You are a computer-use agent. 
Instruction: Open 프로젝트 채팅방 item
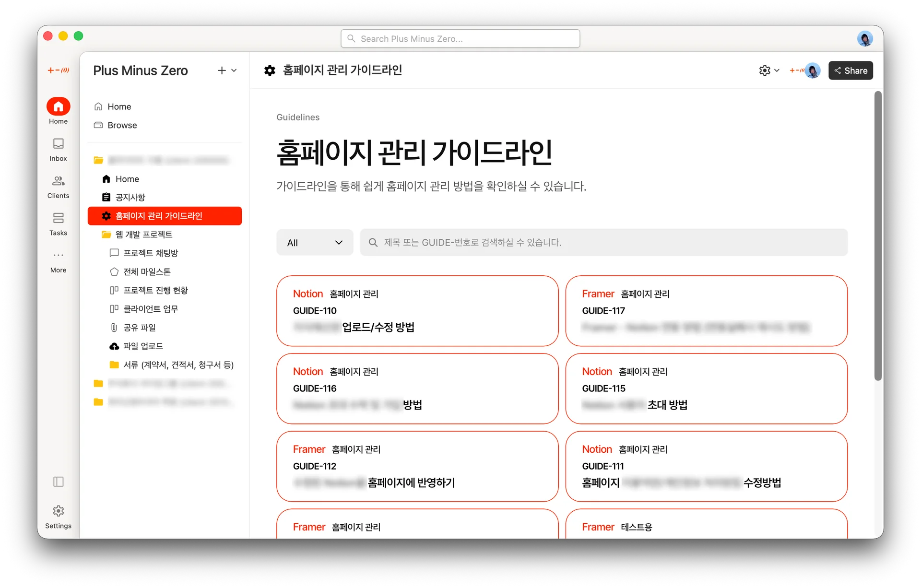150,253
